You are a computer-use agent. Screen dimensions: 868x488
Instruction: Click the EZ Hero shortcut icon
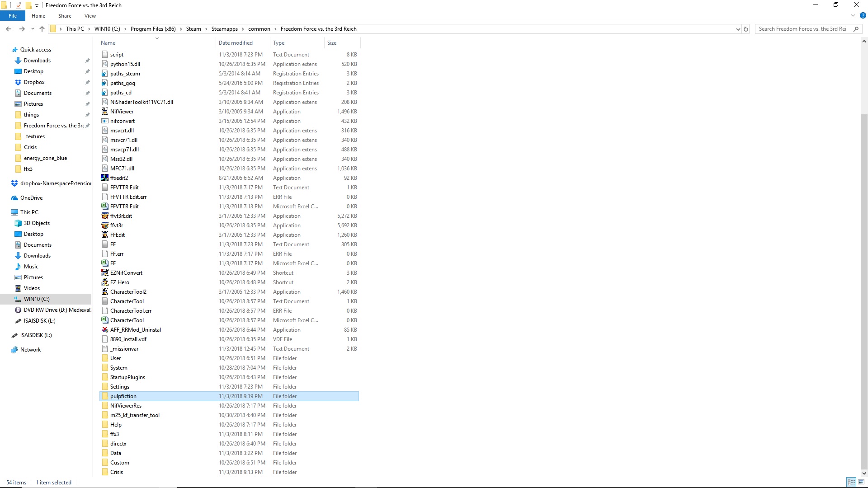(105, 282)
